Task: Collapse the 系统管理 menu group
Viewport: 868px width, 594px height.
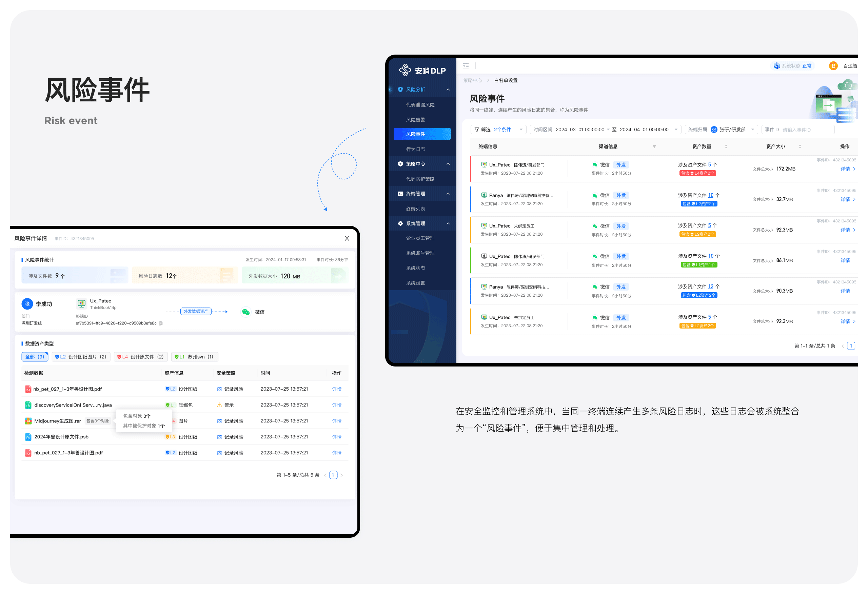Action: tap(448, 223)
